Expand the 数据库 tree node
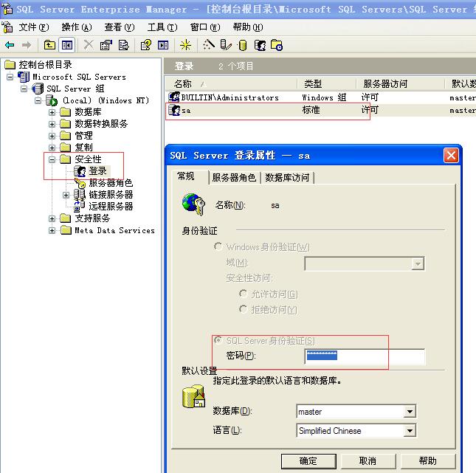476x473 pixels. click(x=52, y=112)
